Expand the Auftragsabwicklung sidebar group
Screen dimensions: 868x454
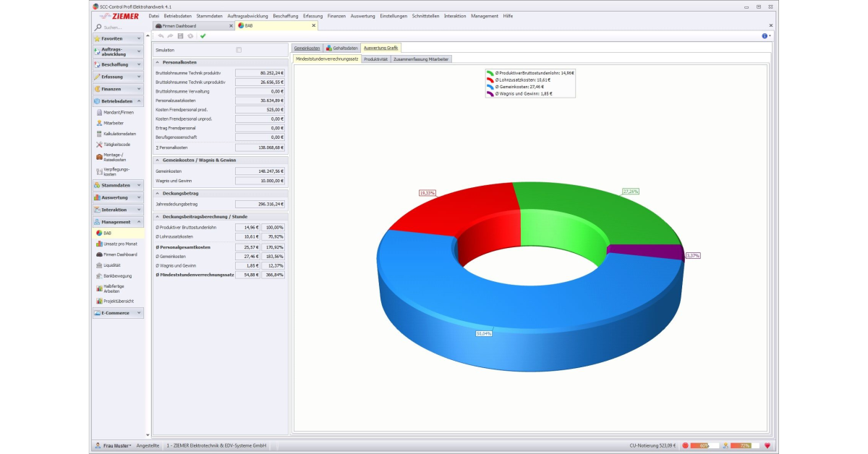pyautogui.click(x=117, y=51)
